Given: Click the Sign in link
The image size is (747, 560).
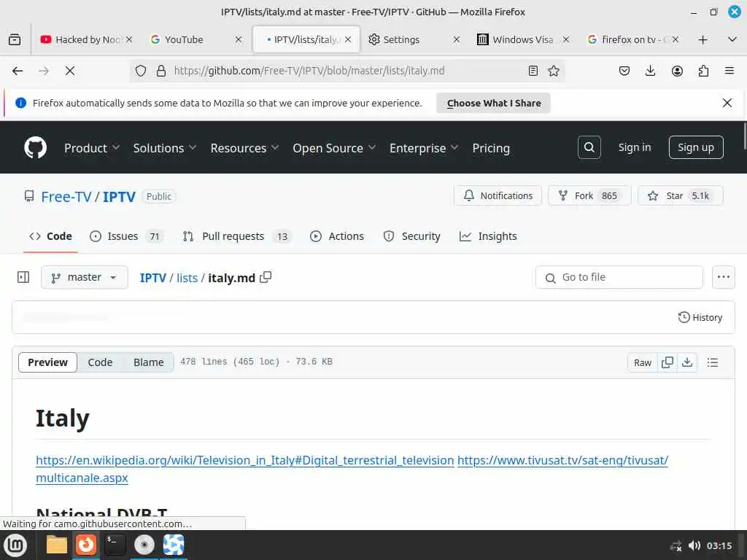Looking at the screenshot, I should pos(634,147).
